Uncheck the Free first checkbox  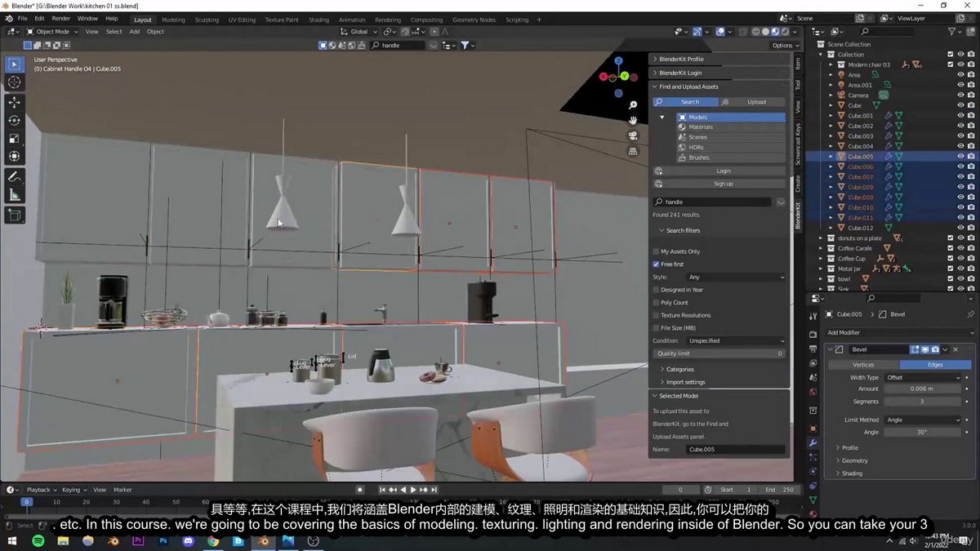point(656,264)
